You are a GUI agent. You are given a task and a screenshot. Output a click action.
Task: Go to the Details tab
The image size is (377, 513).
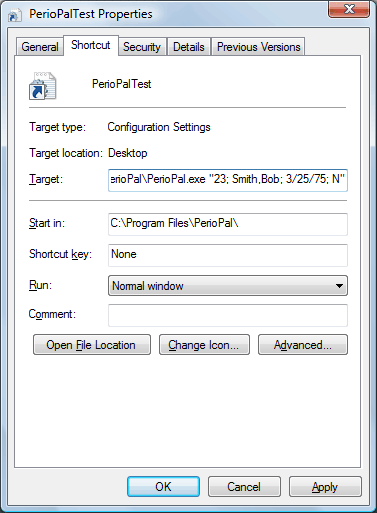point(189,47)
